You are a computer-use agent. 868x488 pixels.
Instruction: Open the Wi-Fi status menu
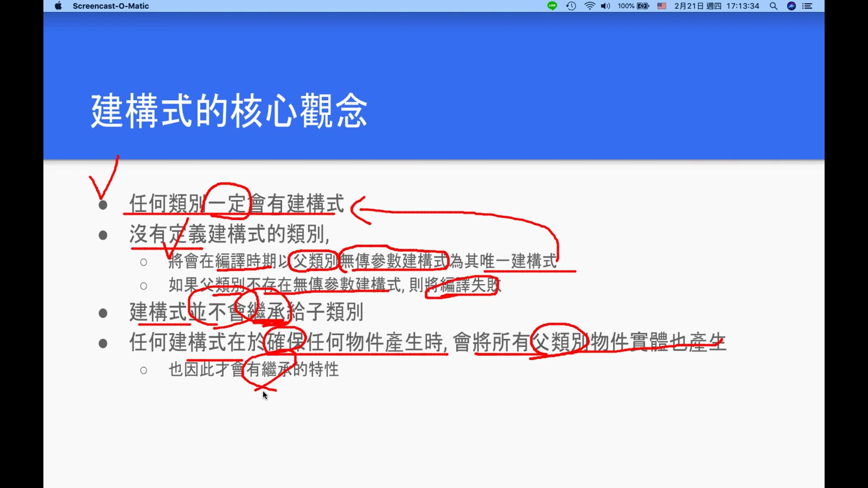point(590,6)
